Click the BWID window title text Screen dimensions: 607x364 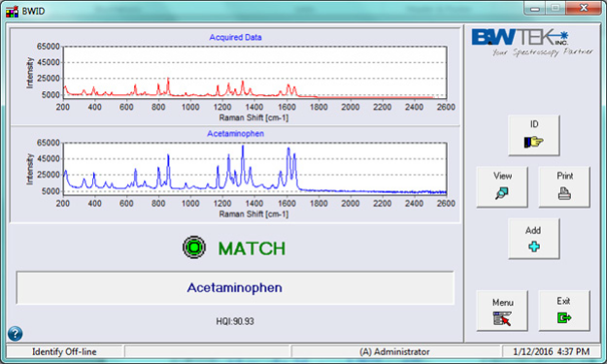[x=33, y=12]
